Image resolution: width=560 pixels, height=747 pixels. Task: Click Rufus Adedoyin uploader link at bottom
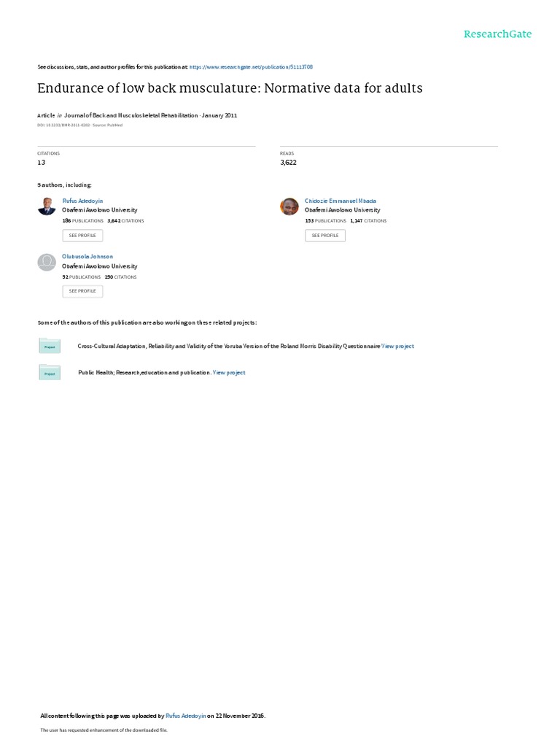point(186,716)
